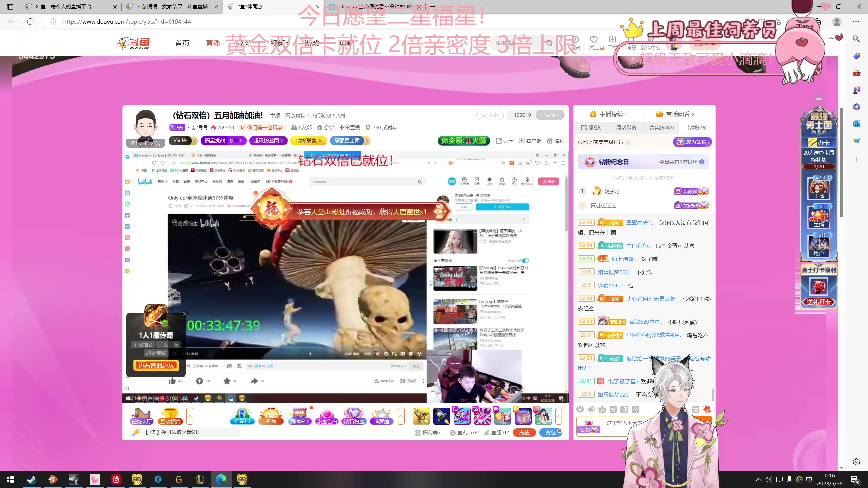Click the 福利 gift box icon
The width and height of the screenshot is (868, 488).
[x=555, y=141]
